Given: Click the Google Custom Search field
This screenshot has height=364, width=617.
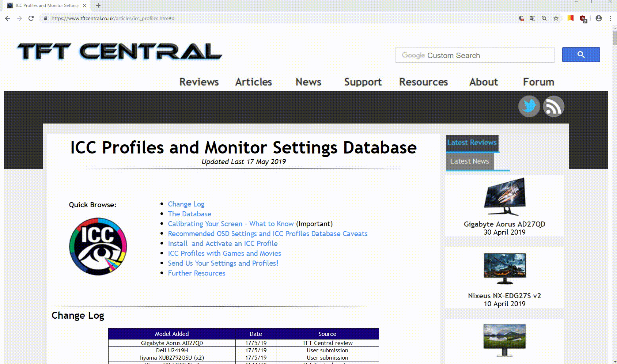Looking at the screenshot, I should [475, 55].
